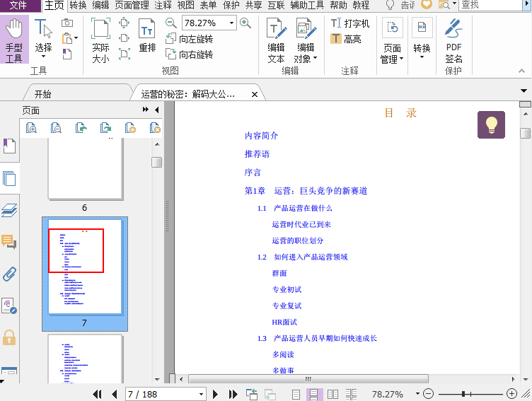Screen dimensions: 532x401
Task: Open the Bookmarks side panel icon
Action: (9, 146)
